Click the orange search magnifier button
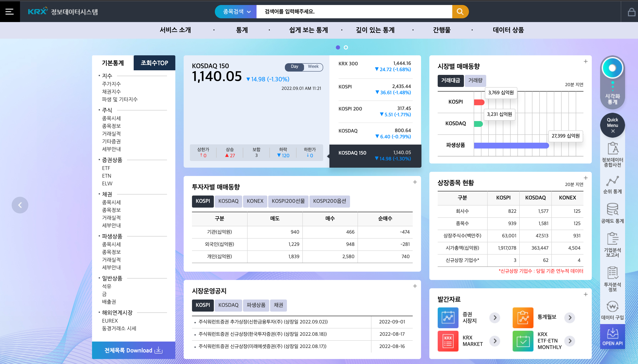This screenshot has width=638, height=364. coord(460,11)
